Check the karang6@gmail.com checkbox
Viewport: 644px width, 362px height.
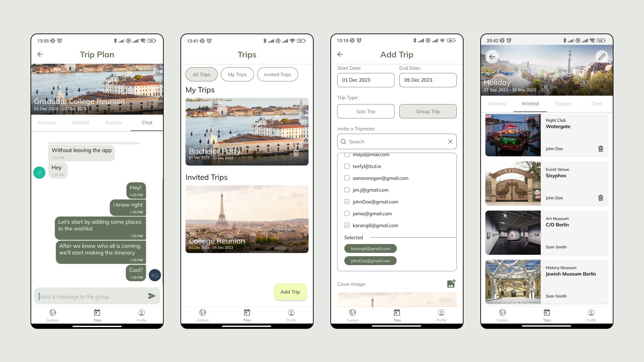tap(347, 226)
